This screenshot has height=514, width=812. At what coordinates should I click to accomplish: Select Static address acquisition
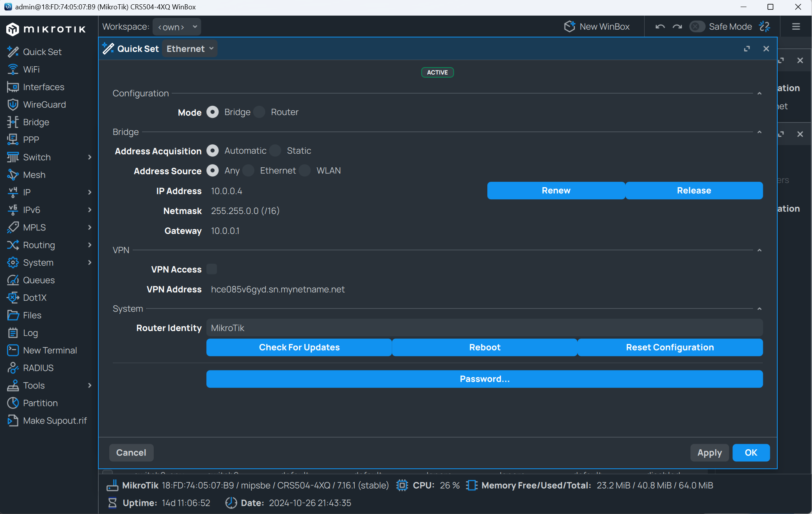(x=275, y=151)
